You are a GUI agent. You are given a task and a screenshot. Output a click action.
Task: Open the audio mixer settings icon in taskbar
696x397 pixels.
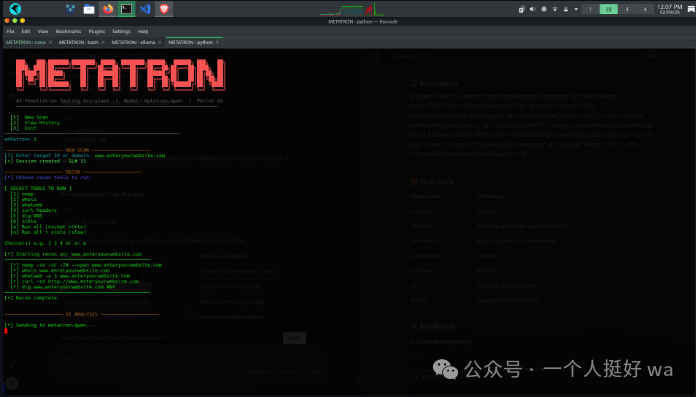point(70,9)
